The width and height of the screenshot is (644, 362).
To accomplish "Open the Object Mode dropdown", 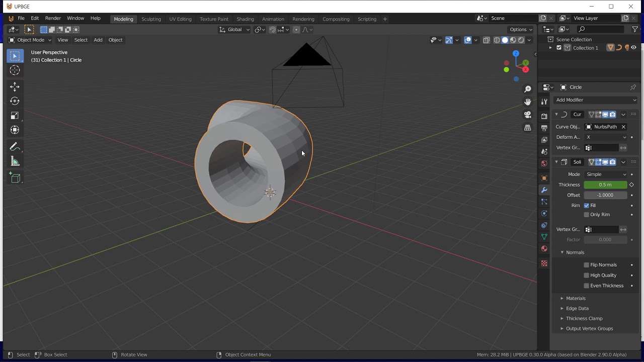I will coord(31,40).
